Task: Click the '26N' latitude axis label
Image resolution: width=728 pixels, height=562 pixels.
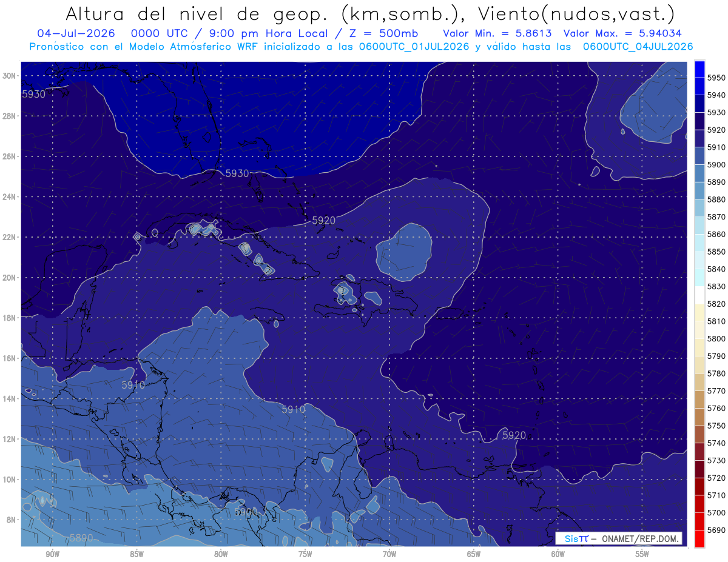Action: coord(10,156)
